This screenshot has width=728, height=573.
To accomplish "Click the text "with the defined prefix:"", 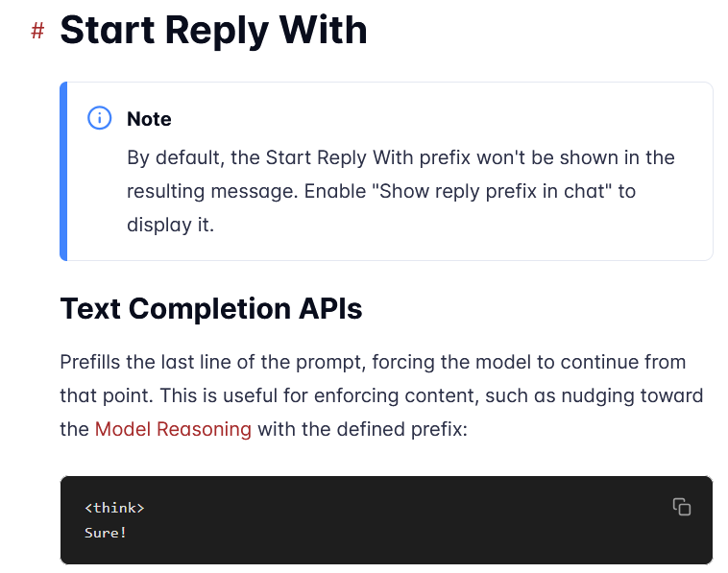I will tap(363, 429).
